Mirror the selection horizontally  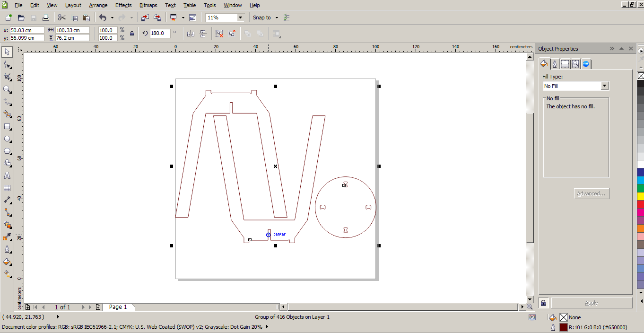pyautogui.click(x=191, y=34)
